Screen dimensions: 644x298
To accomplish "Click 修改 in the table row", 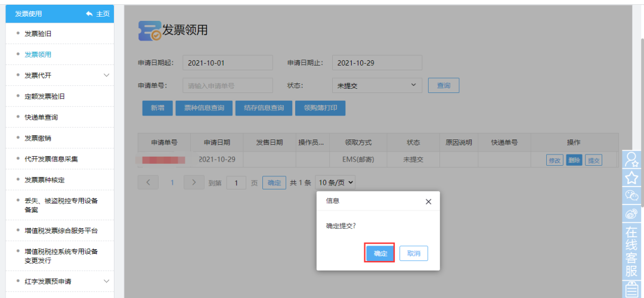I will click(555, 160).
